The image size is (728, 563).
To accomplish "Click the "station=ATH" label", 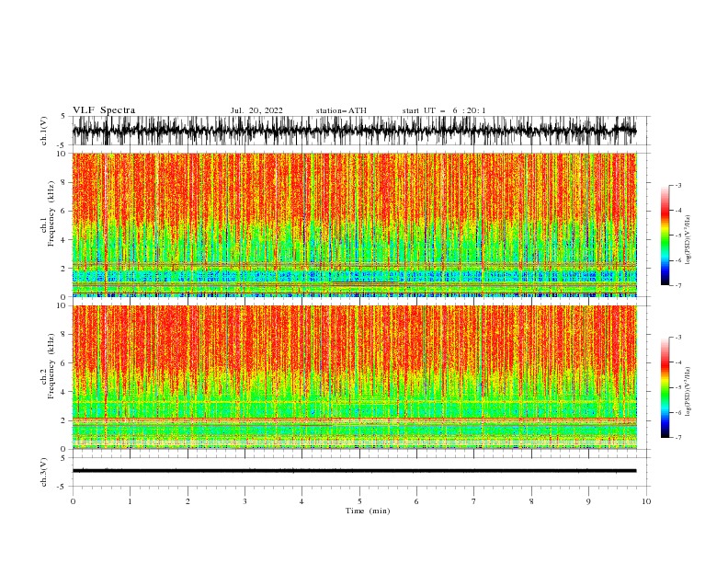I will click(341, 110).
